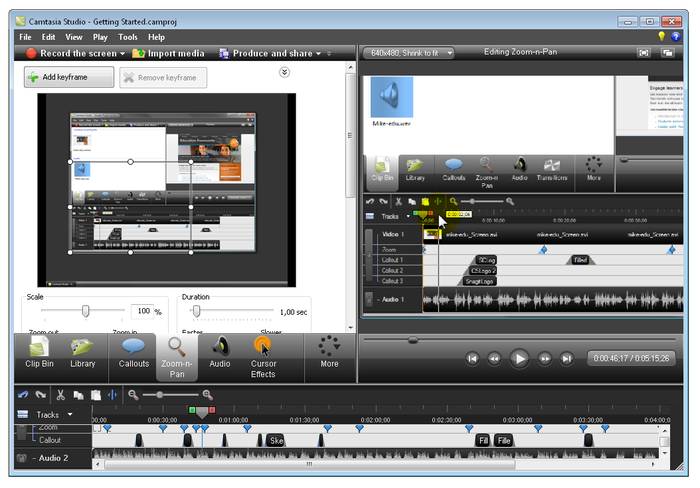This screenshot has width=700, height=488.
Task: Expand the double-chevron button beside Remove keyframe
Action: coord(284,72)
